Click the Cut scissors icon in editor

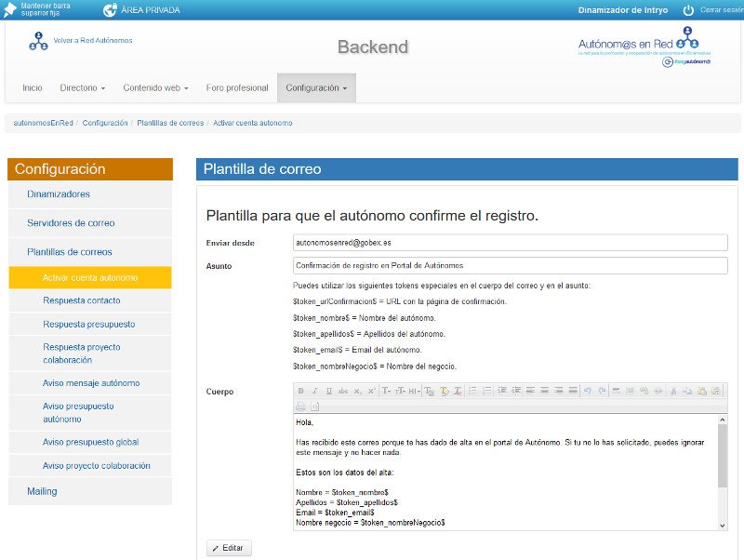pyautogui.click(x=674, y=392)
